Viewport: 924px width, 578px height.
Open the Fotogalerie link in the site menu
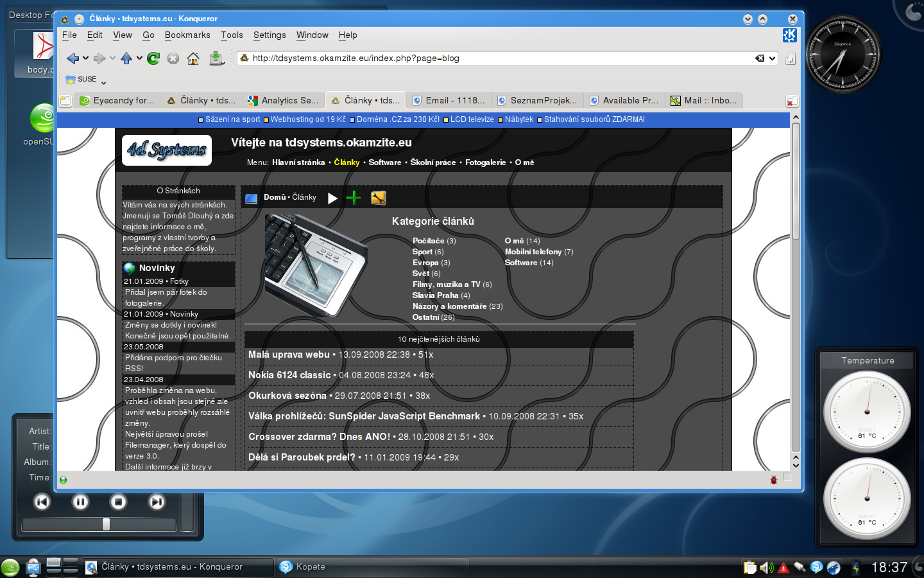coord(486,162)
